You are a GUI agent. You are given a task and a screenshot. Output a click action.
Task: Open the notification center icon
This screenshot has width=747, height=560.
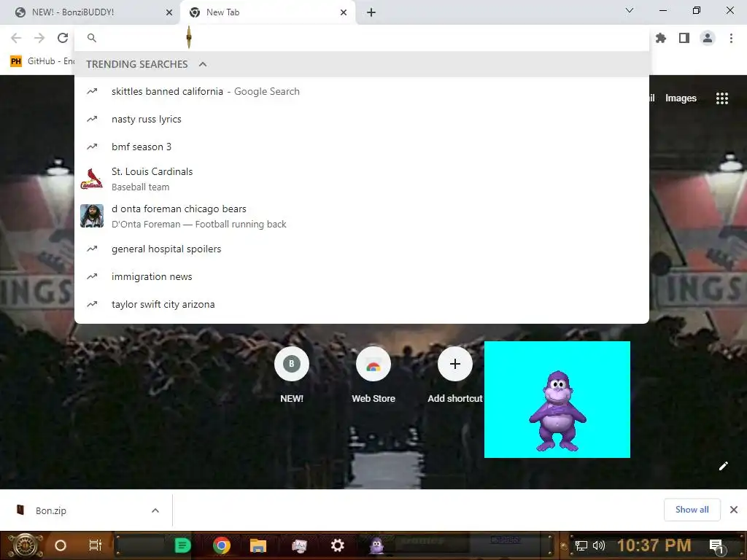coord(716,547)
